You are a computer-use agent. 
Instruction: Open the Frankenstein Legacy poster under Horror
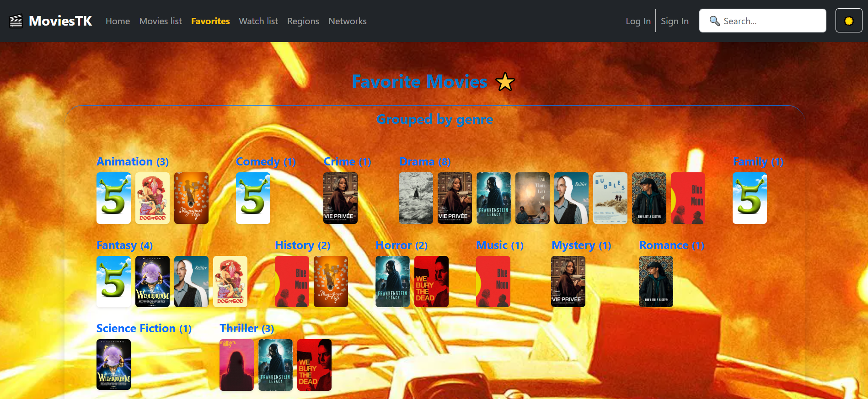(x=392, y=282)
